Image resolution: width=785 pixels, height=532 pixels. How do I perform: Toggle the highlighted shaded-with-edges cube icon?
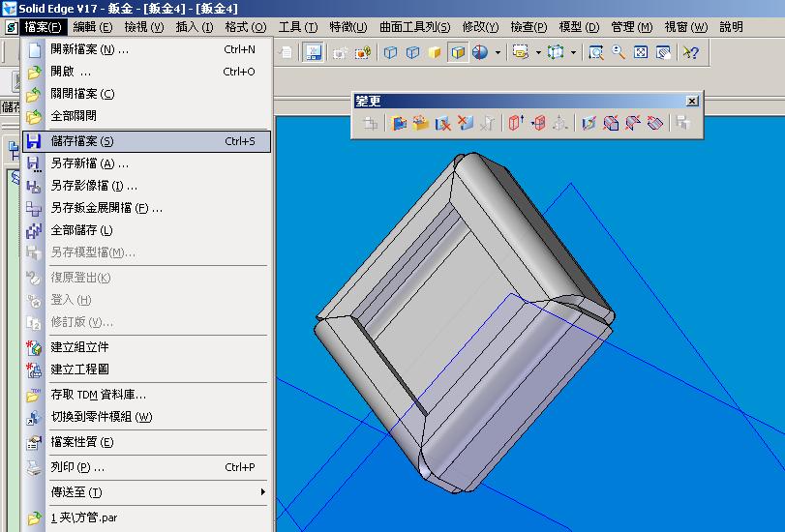point(458,52)
